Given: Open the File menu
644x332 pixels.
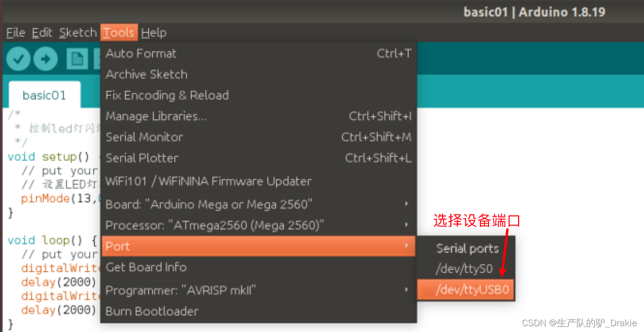Looking at the screenshot, I should (15, 33).
